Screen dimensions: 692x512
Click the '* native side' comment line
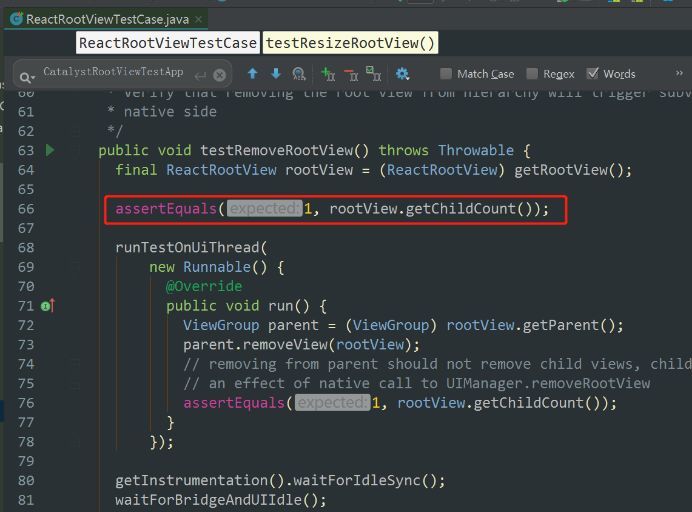coord(162,112)
